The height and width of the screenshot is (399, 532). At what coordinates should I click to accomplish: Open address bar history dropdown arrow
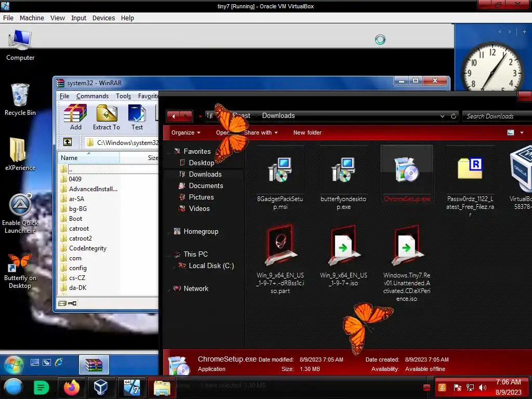pos(443,116)
